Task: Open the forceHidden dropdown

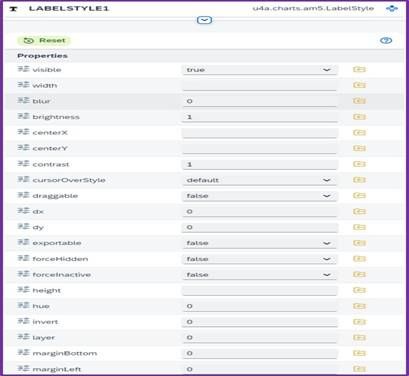Action: [x=260, y=259]
